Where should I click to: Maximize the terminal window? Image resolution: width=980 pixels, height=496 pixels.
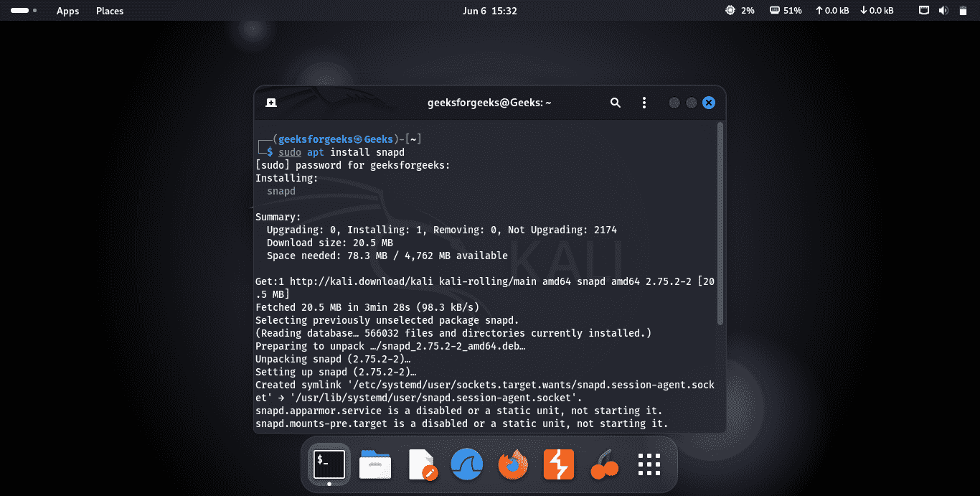[x=692, y=103]
